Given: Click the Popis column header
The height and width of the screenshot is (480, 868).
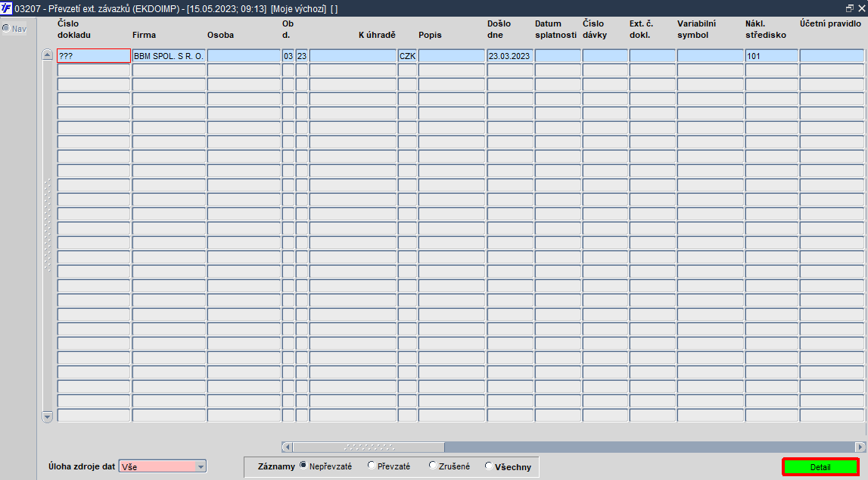Looking at the screenshot, I should [x=430, y=35].
